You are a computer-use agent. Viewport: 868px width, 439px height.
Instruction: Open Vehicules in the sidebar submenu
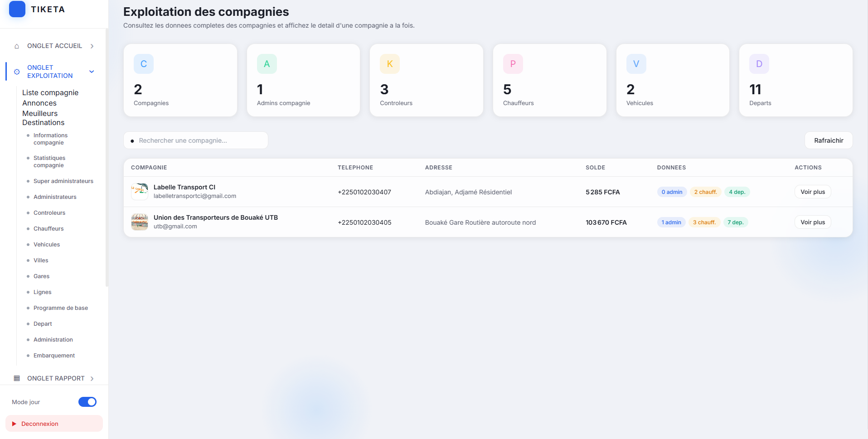point(47,245)
